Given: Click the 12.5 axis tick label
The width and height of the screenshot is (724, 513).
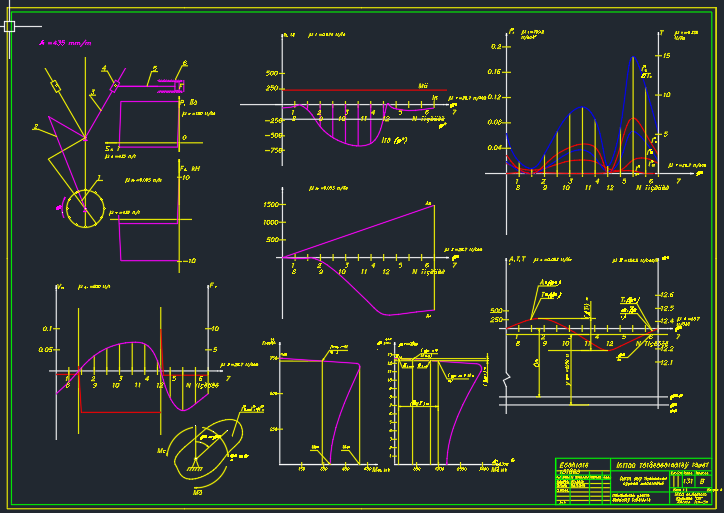Looking at the screenshot, I should 667,308.
